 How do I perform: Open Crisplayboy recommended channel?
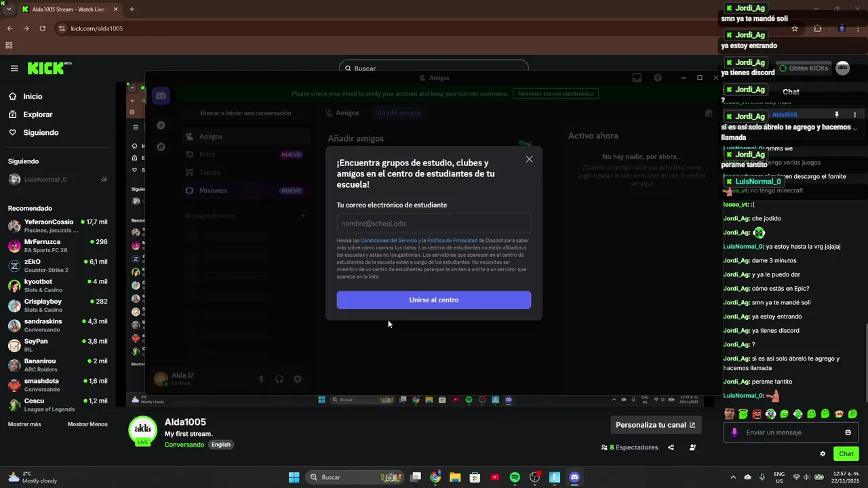coord(58,305)
